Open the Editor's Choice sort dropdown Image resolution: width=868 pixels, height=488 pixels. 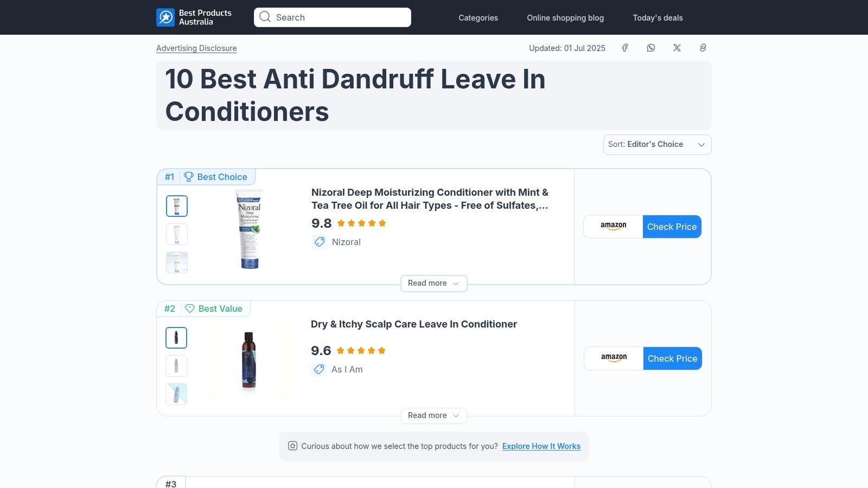pyautogui.click(x=657, y=144)
